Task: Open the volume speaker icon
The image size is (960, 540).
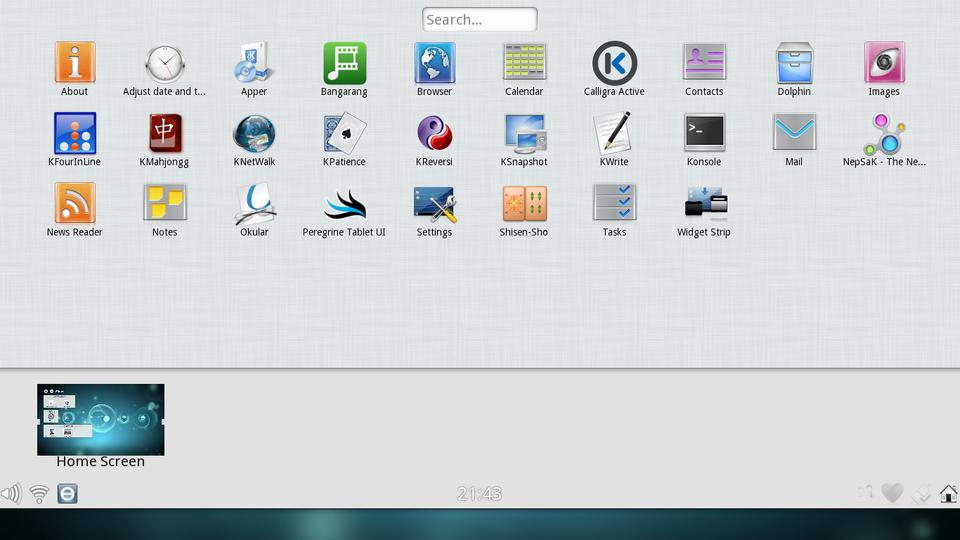Action: pyautogui.click(x=11, y=493)
